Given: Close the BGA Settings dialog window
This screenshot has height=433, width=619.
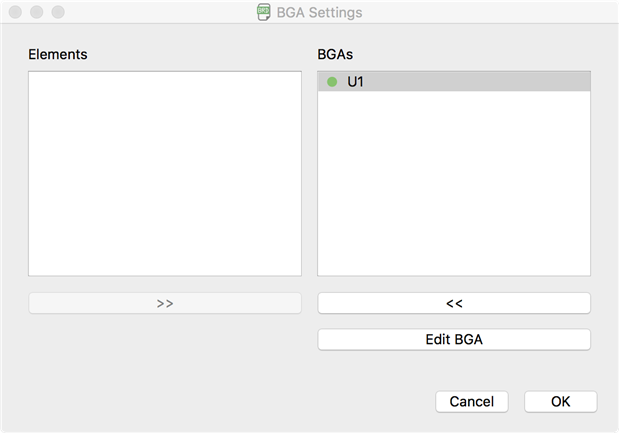Looking at the screenshot, I should pos(15,13).
